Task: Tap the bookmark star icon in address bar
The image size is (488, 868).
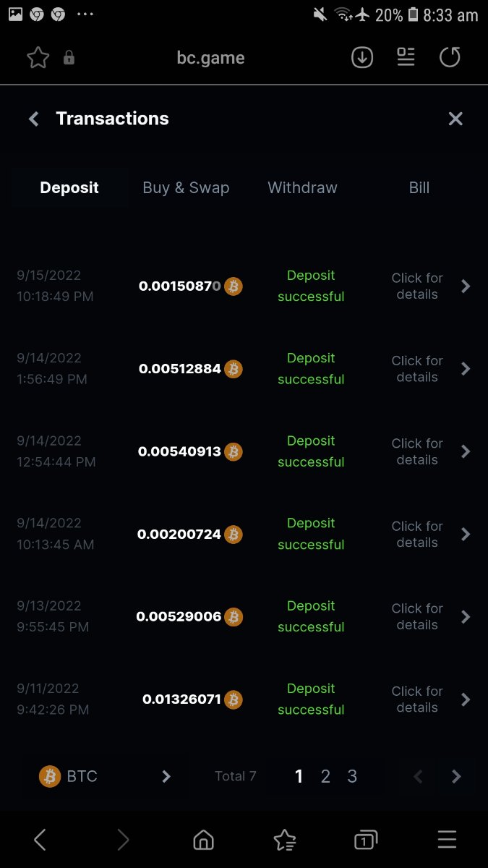Action: 38,58
